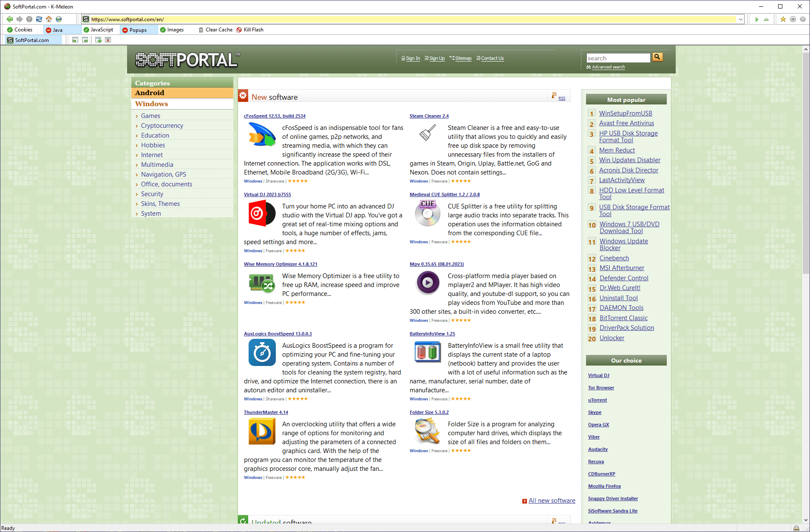Click Clear Cache in the privacy bar
The width and height of the screenshot is (810, 532).
click(x=215, y=30)
